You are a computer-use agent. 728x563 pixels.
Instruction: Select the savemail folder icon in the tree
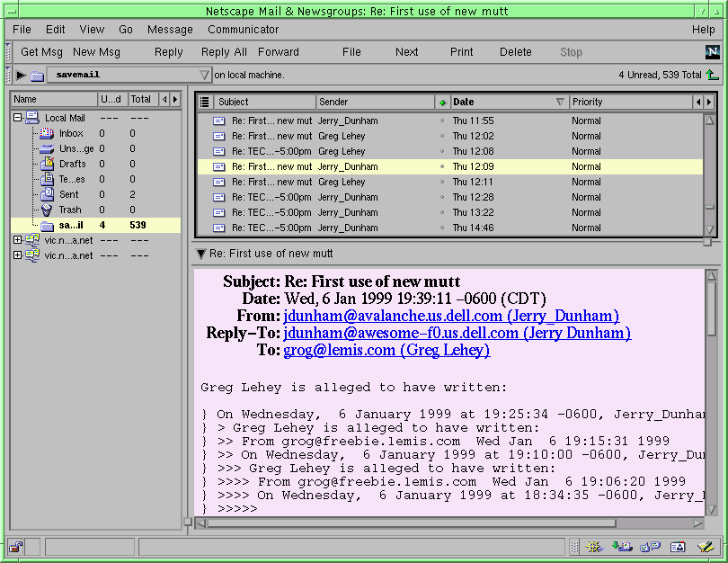pyautogui.click(x=47, y=226)
